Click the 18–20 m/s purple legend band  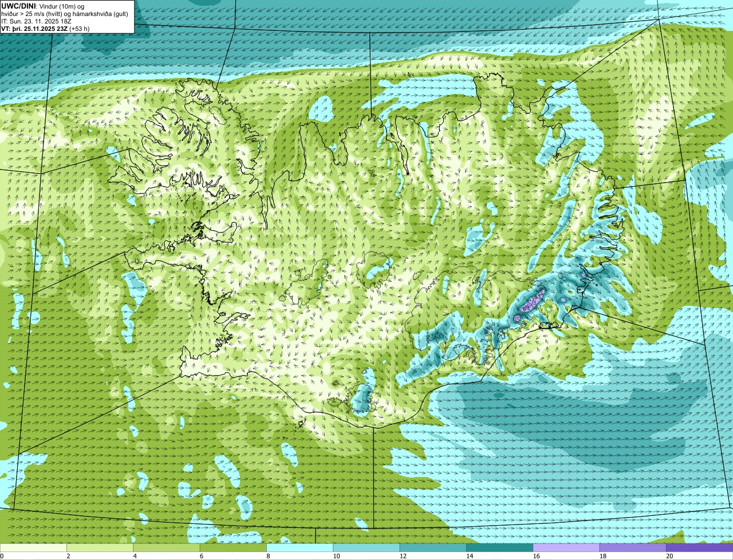(633, 547)
